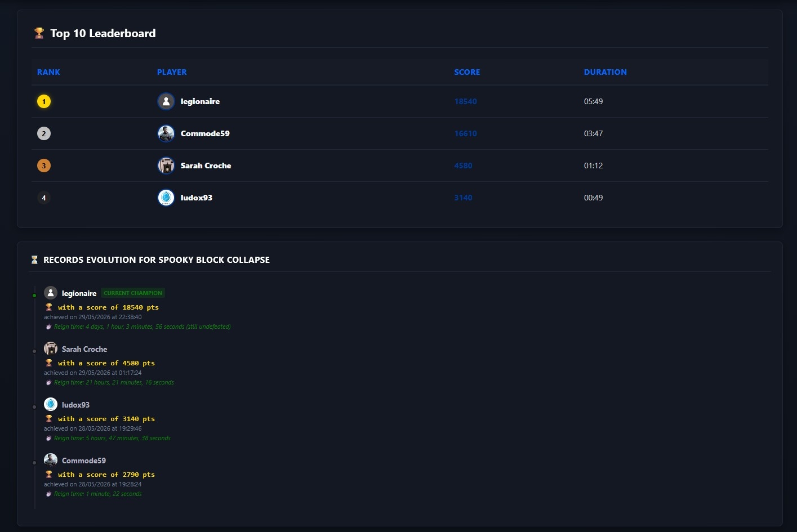
Task: Click the score 18540 in the leaderboard
Action: click(466, 101)
